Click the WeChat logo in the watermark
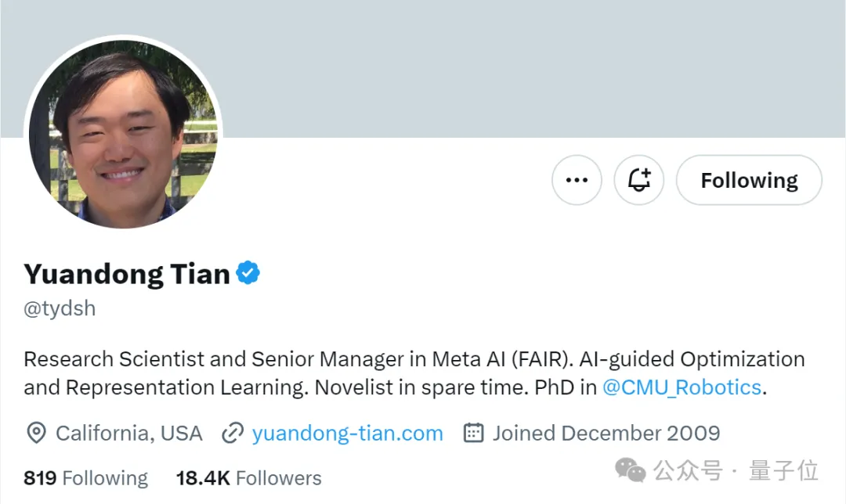The height and width of the screenshot is (504, 846). [x=630, y=470]
